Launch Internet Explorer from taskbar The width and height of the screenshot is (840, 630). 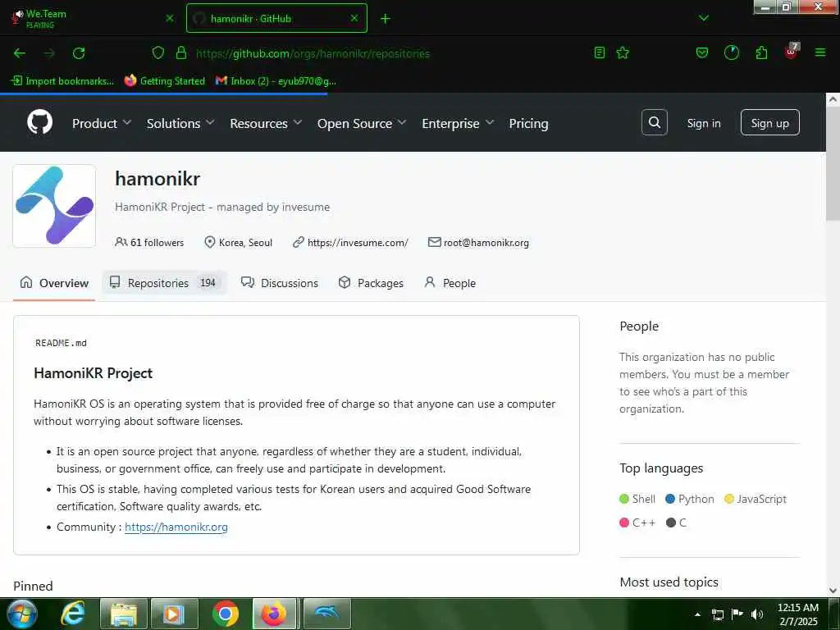[72, 614]
